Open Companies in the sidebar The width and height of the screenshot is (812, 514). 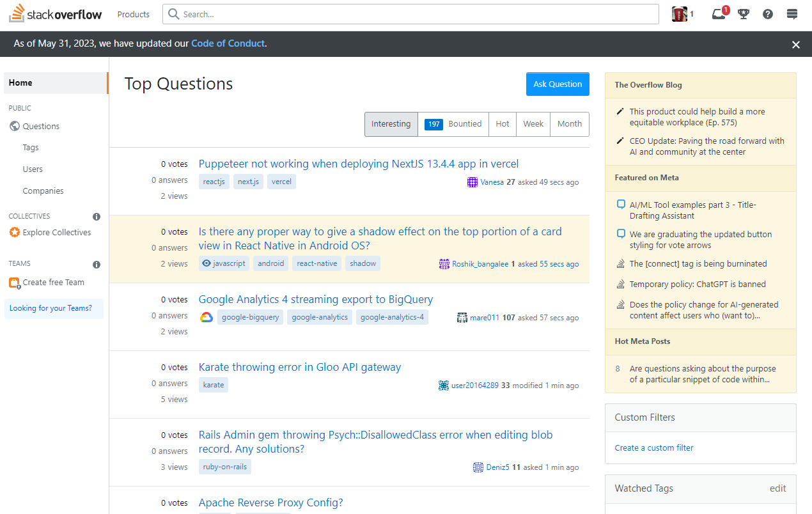pos(43,191)
